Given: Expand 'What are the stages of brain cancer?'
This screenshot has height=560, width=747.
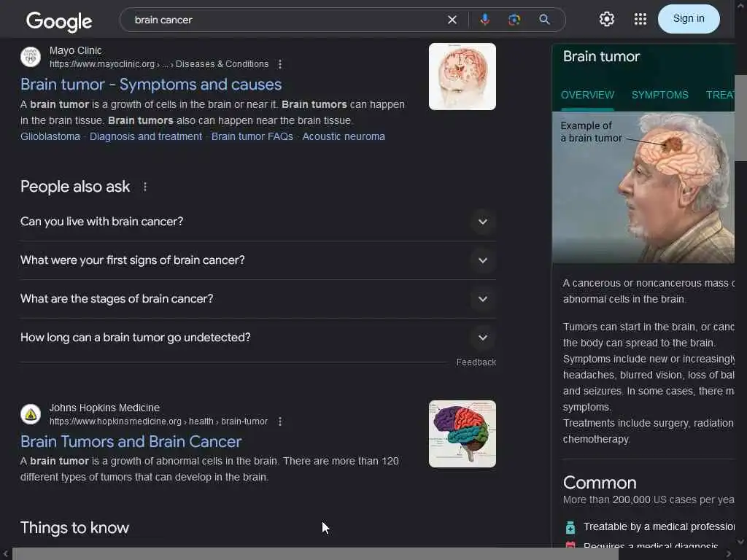Looking at the screenshot, I should (x=258, y=298).
